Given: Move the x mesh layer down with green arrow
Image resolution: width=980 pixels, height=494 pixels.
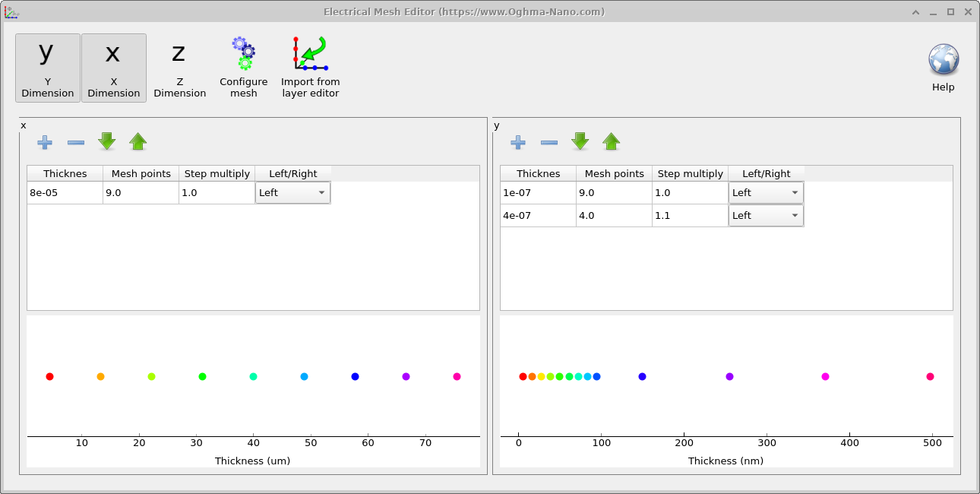Looking at the screenshot, I should point(106,142).
